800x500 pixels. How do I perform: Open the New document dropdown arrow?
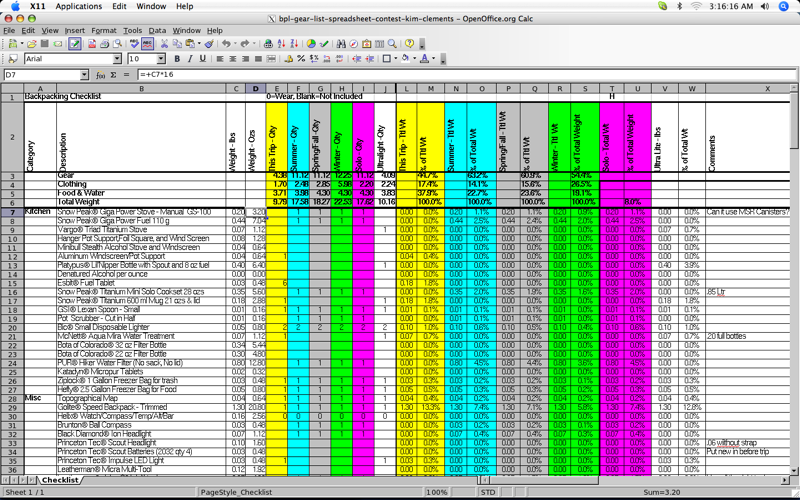coord(22,44)
